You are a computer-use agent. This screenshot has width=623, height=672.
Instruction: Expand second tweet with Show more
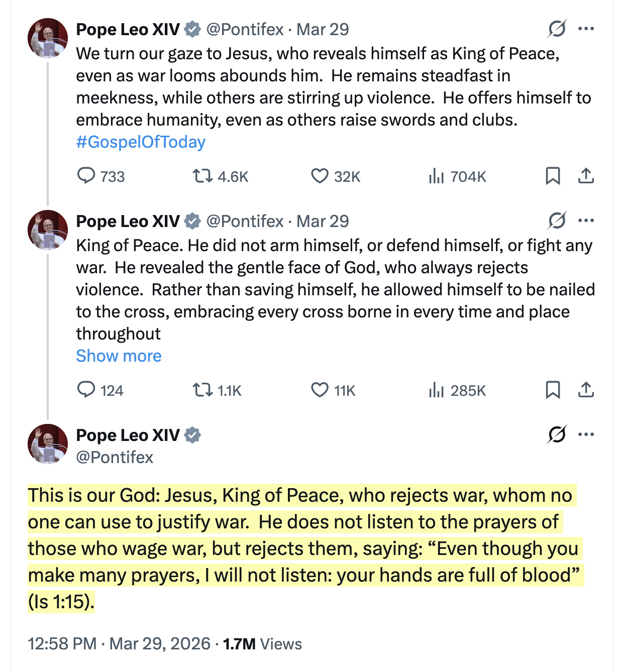tap(119, 356)
